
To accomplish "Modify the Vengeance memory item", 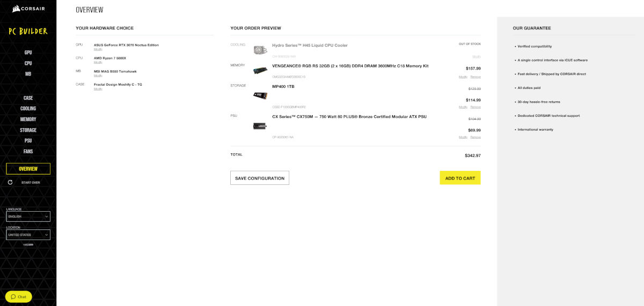I will tap(463, 77).
